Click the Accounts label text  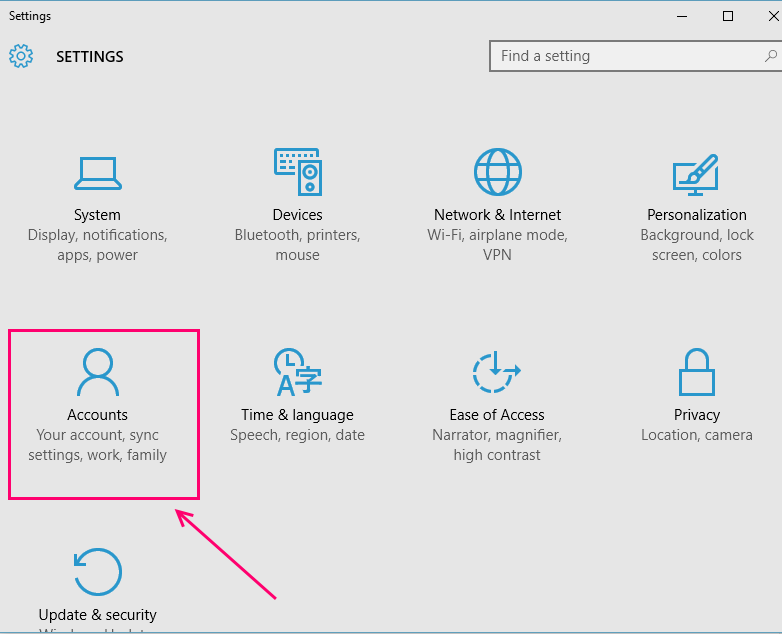[97, 415]
